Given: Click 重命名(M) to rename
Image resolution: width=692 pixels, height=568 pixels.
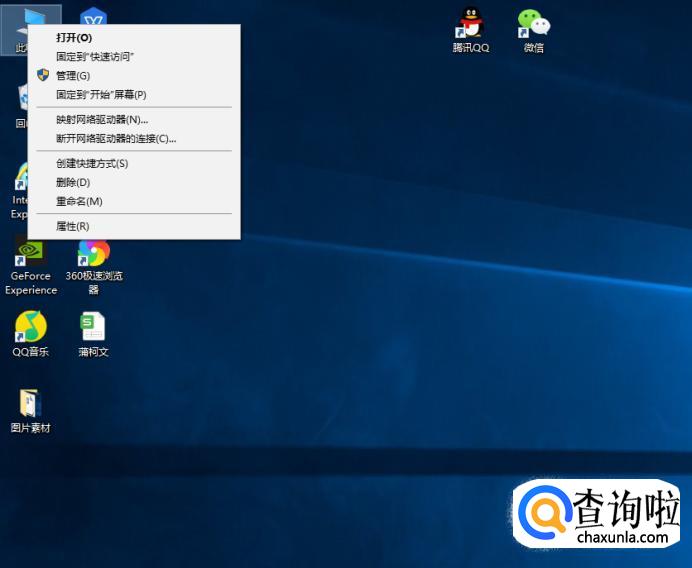Looking at the screenshot, I should pos(79,202).
